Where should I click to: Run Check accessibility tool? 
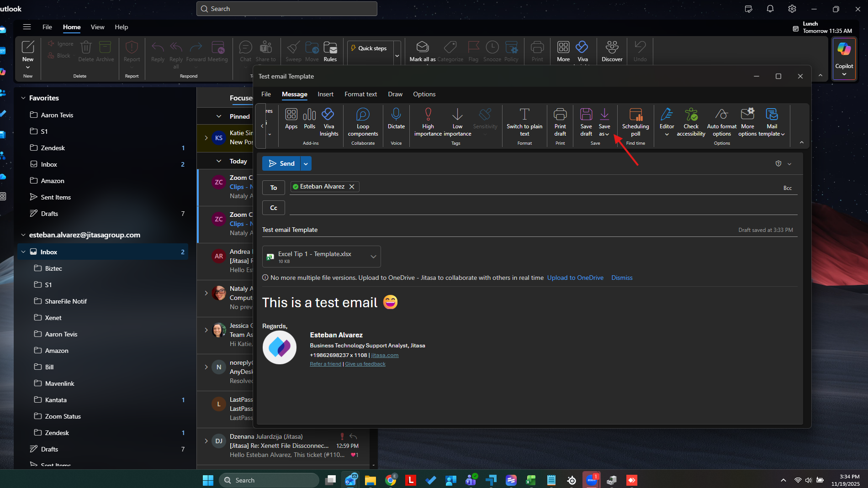691,115
